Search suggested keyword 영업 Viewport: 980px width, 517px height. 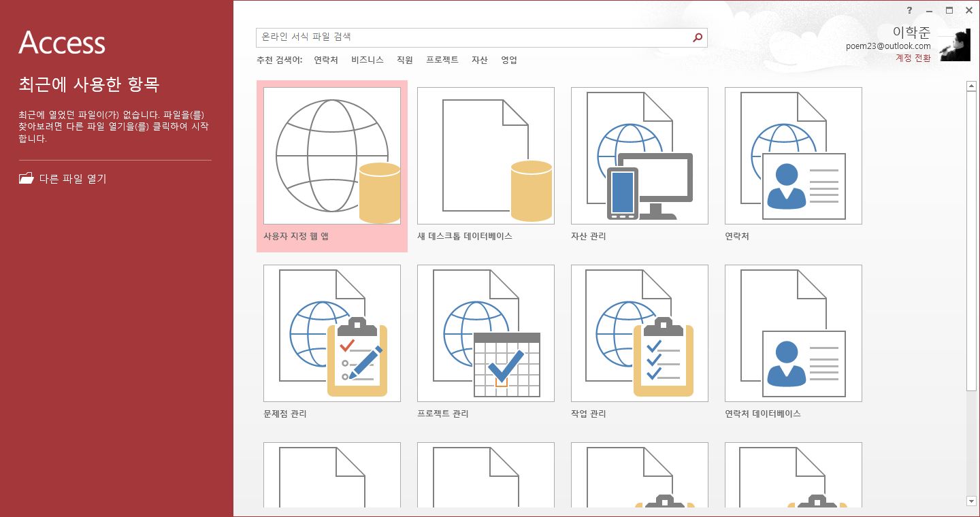(509, 60)
